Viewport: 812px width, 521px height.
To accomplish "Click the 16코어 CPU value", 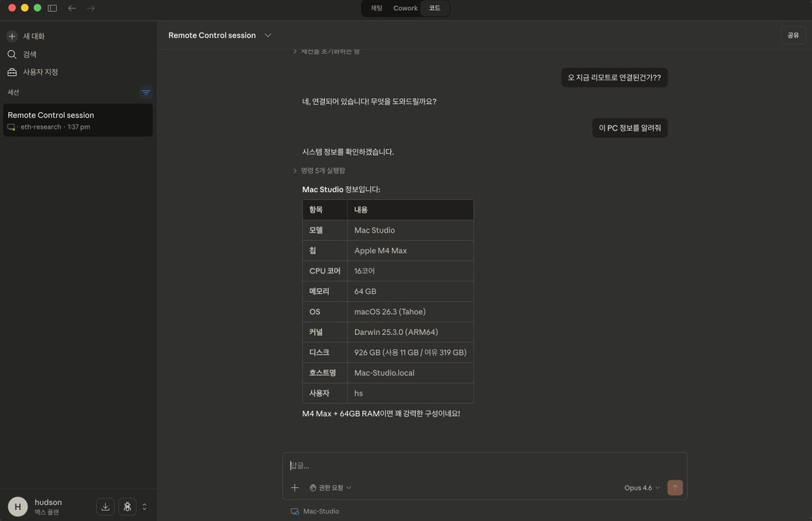I will click(x=365, y=271).
